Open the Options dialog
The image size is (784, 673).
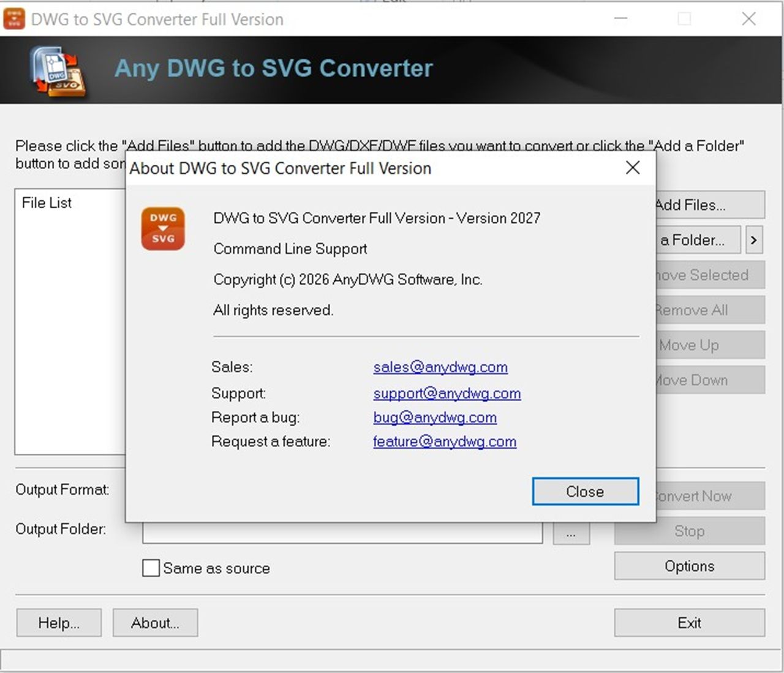tap(690, 566)
